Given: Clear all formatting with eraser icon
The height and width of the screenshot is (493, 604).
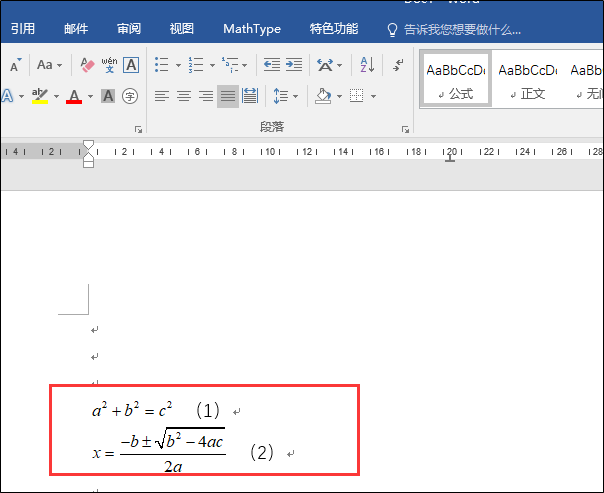Looking at the screenshot, I should [x=87, y=65].
